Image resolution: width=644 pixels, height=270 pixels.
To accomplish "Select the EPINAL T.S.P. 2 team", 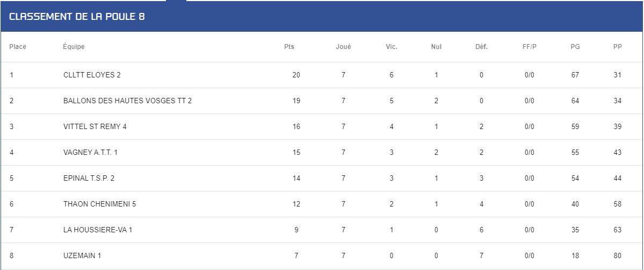I will [x=89, y=178].
